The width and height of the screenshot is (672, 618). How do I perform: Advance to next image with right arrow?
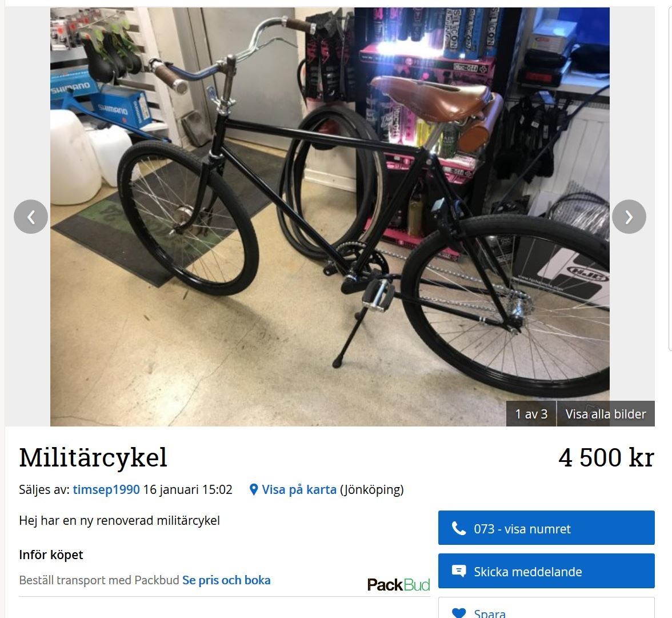pyautogui.click(x=629, y=217)
